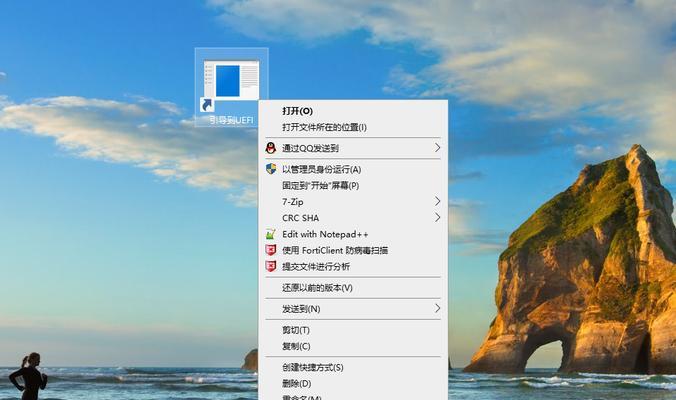Click the Notepad++ icon in context menu
The height and width of the screenshot is (400, 676).
tap(270, 234)
